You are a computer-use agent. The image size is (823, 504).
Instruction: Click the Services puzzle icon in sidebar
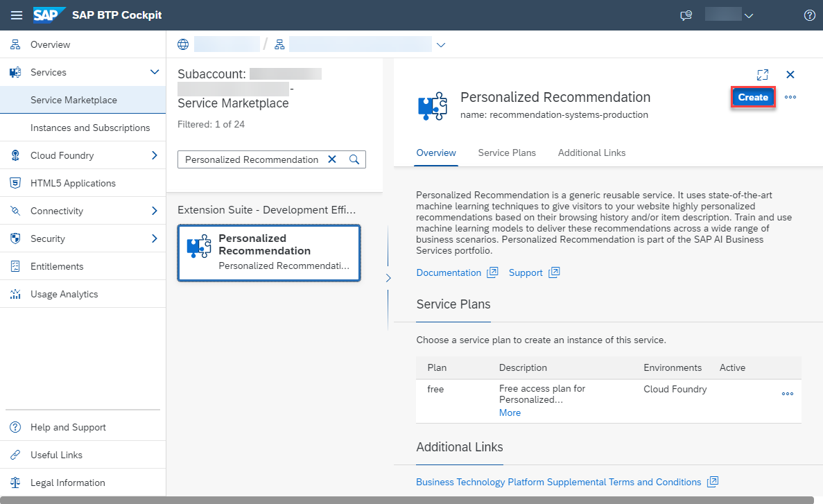tap(15, 73)
